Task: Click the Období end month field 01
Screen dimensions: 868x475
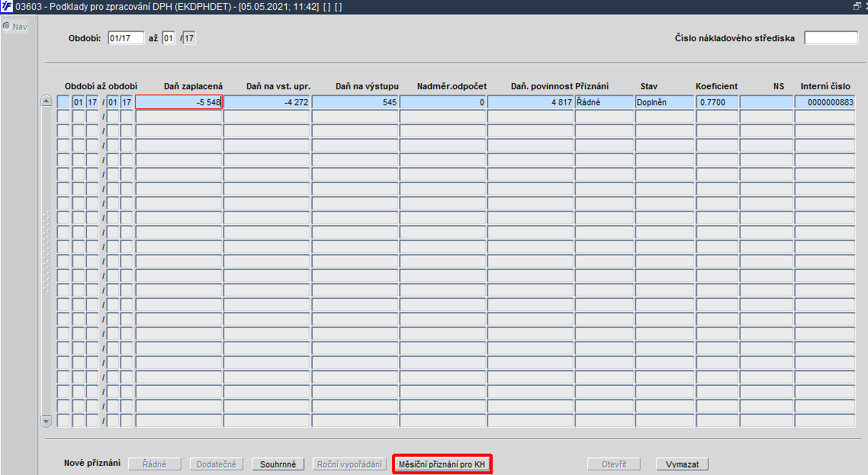Action: (x=169, y=38)
